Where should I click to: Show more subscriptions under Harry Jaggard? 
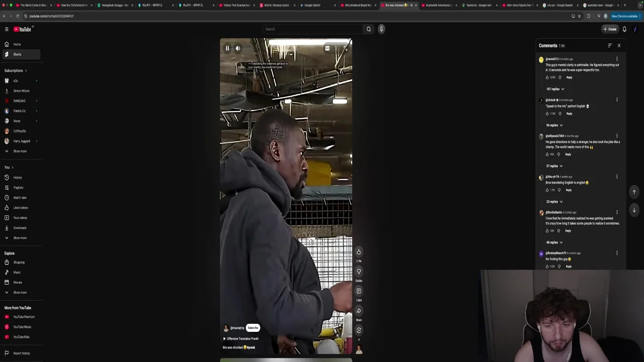pos(20,151)
